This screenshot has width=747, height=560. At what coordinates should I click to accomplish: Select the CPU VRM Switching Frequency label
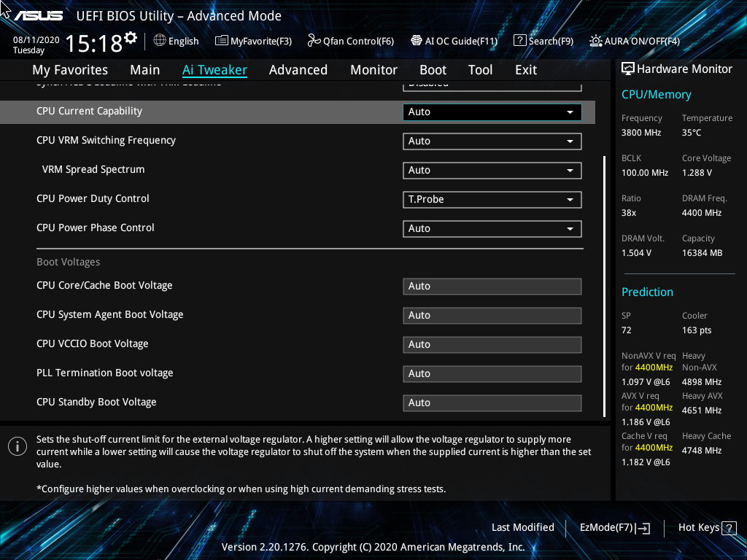pos(106,141)
